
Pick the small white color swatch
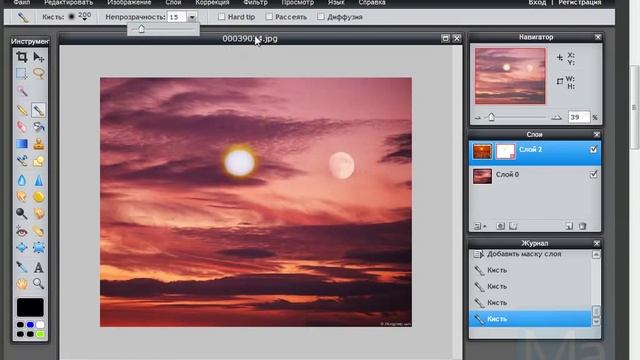[40, 325]
